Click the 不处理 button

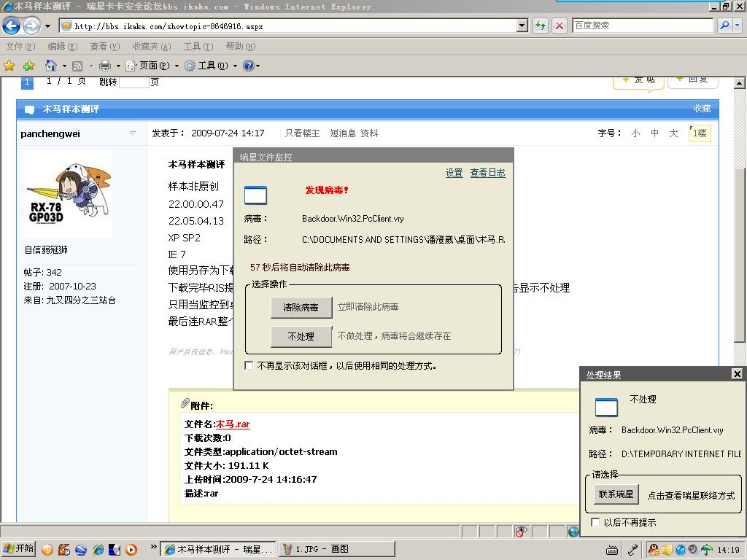click(301, 337)
